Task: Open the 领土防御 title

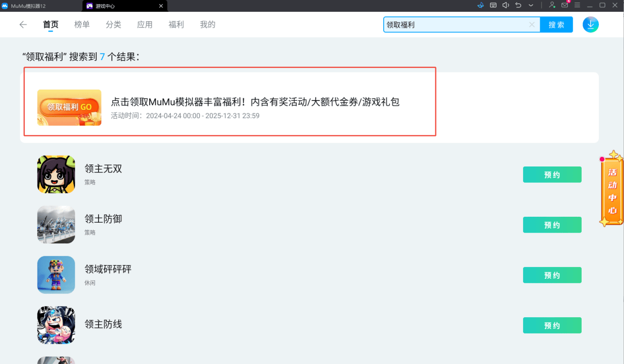Action: click(x=103, y=219)
